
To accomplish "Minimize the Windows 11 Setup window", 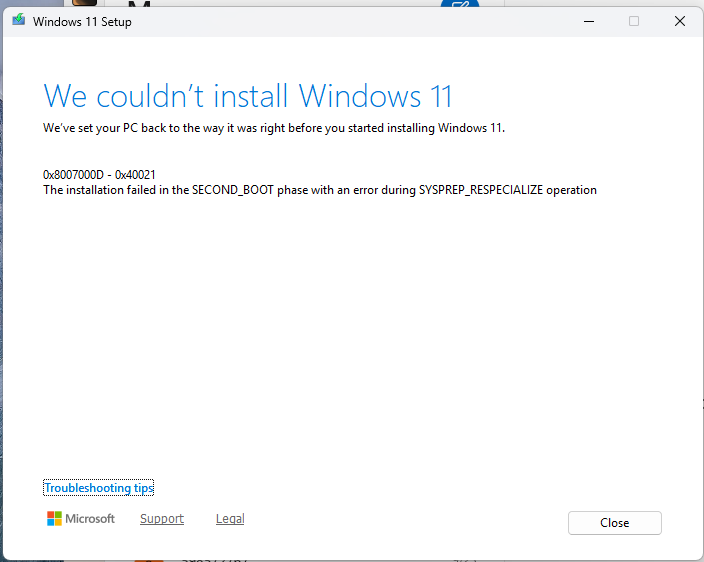I will coord(589,21).
